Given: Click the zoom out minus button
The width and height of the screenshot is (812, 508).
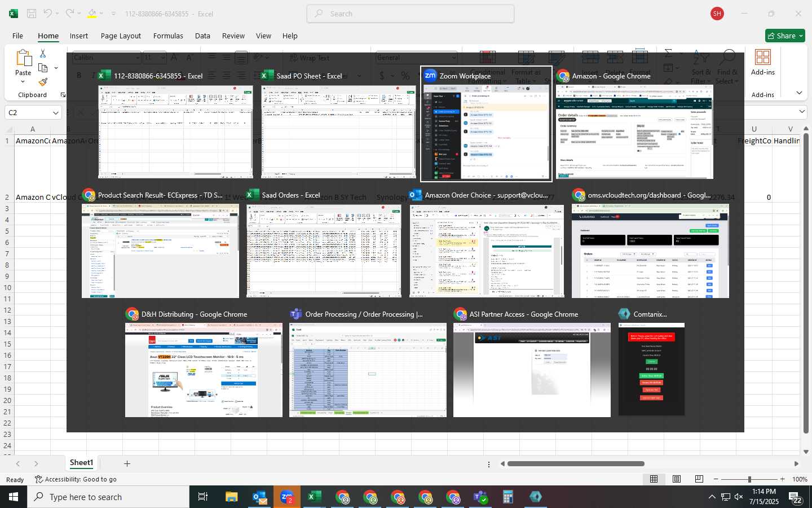Looking at the screenshot, I should coord(716,479).
